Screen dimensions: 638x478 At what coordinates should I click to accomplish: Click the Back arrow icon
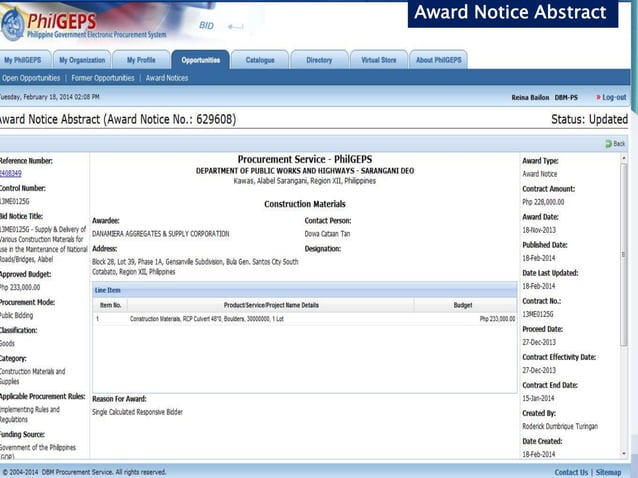(x=607, y=144)
